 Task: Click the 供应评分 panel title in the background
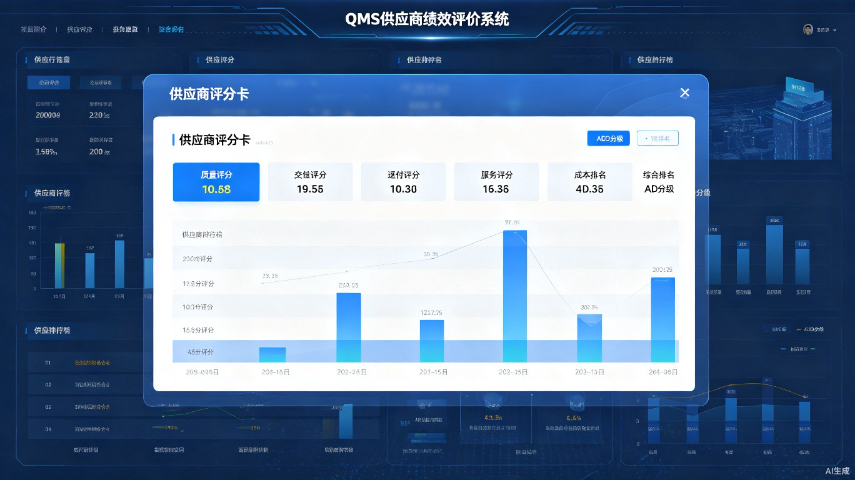tap(220, 60)
